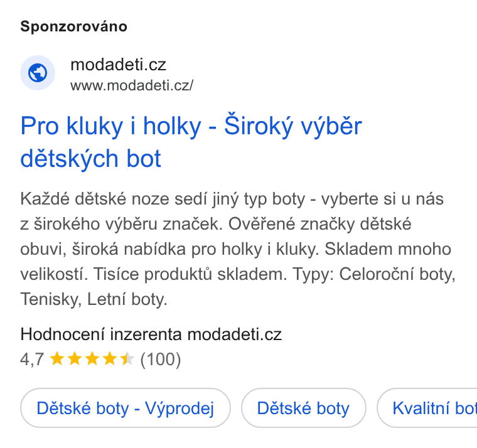Click the fourth gold rating star
477x448 pixels.
pyautogui.click(x=109, y=358)
